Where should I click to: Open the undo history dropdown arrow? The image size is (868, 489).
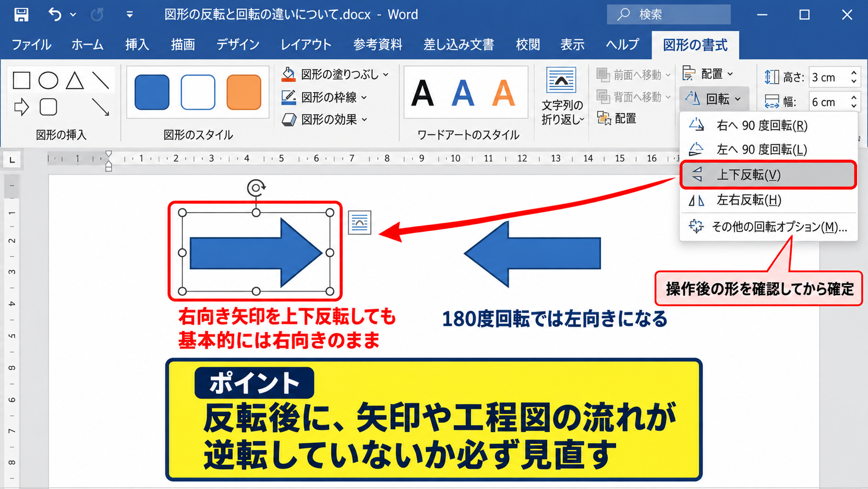tap(73, 15)
